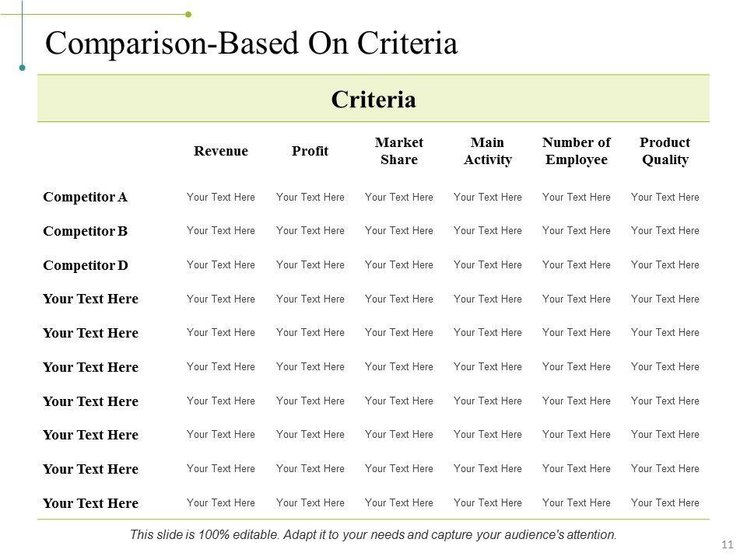
Task: Select the Competitor B row label
Action: coord(86,231)
